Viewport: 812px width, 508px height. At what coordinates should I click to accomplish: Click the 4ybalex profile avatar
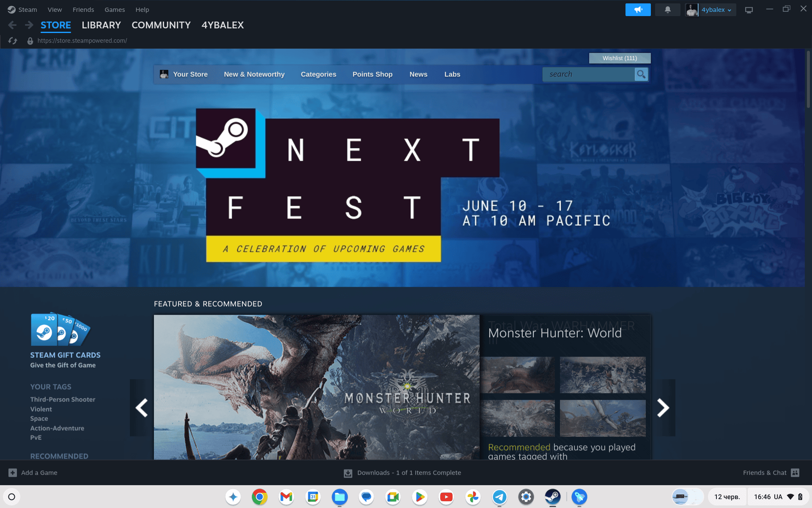[x=691, y=10]
